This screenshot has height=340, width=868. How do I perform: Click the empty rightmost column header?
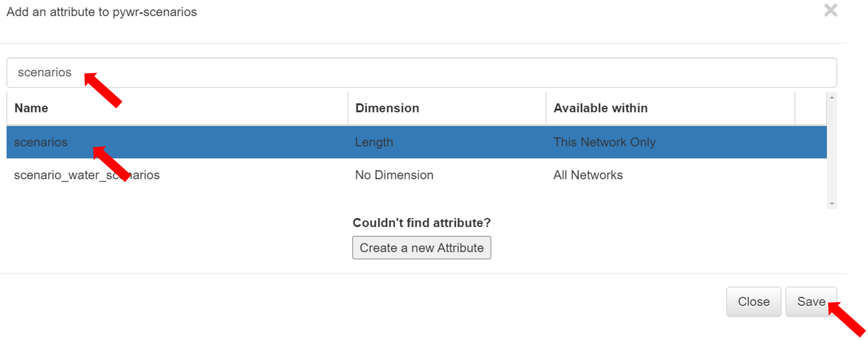point(811,108)
